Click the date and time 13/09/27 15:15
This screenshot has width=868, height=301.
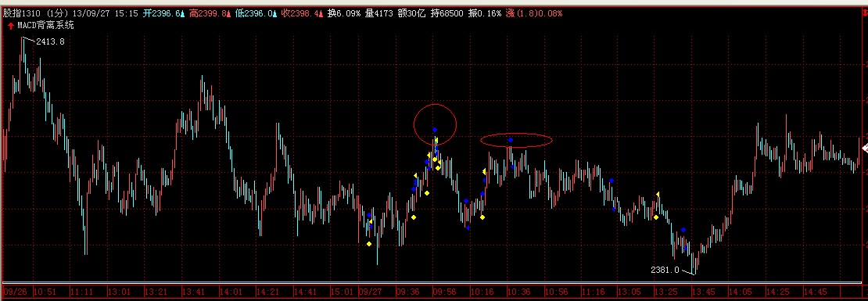106,14
